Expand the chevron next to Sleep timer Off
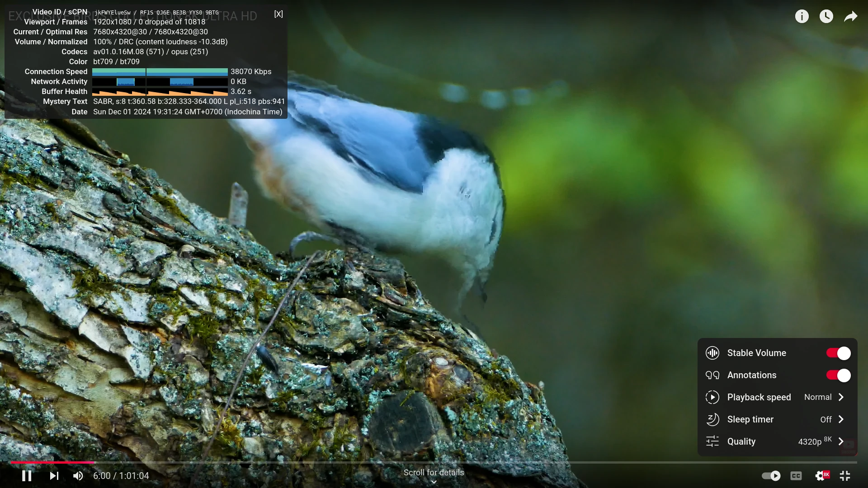This screenshot has width=868, height=488. click(841, 419)
